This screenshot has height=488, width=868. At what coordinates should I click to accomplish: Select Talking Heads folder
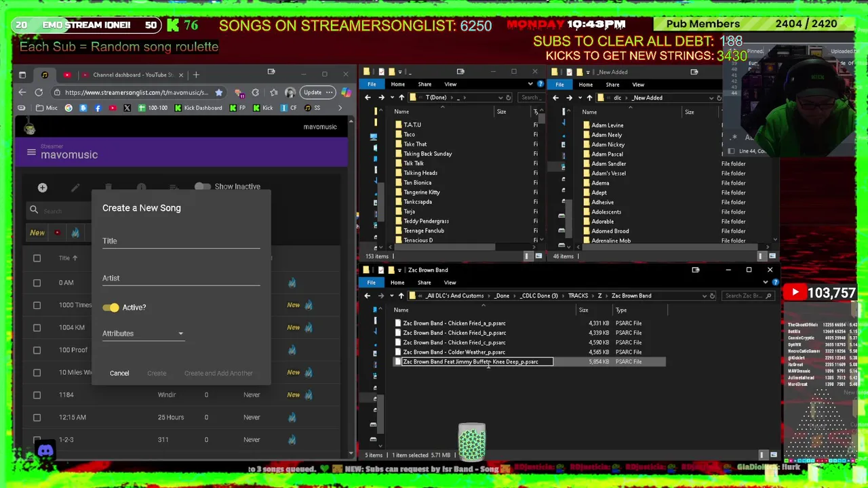click(x=420, y=173)
